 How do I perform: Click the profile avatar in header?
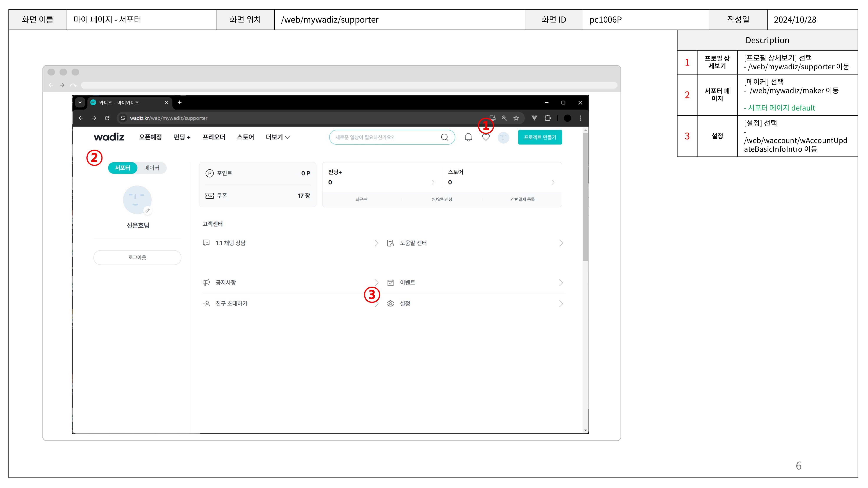click(503, 138)
